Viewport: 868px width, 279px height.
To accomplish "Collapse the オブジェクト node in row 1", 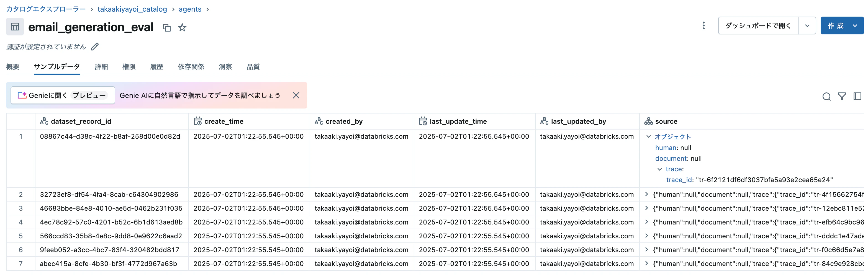I will click(x=648, y=137).
